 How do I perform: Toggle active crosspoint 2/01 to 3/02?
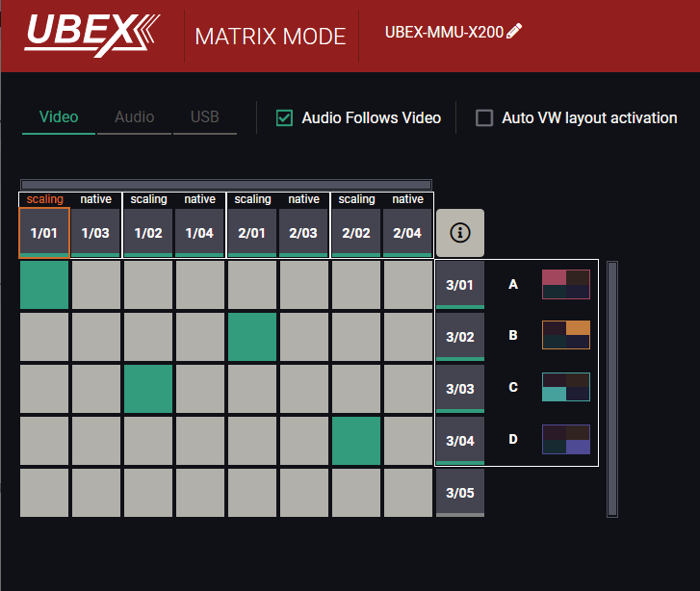(x=252, y=337)
